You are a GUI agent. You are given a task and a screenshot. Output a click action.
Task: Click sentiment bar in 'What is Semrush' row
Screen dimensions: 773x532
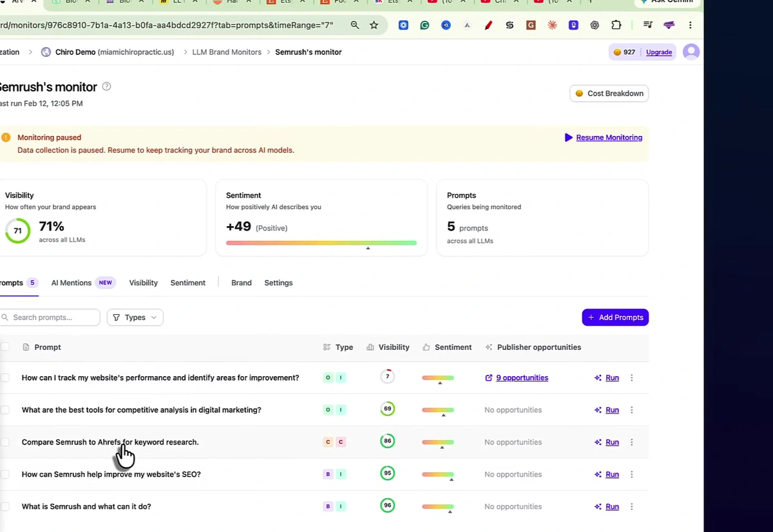pyautogui.click(x=438, y=507)
